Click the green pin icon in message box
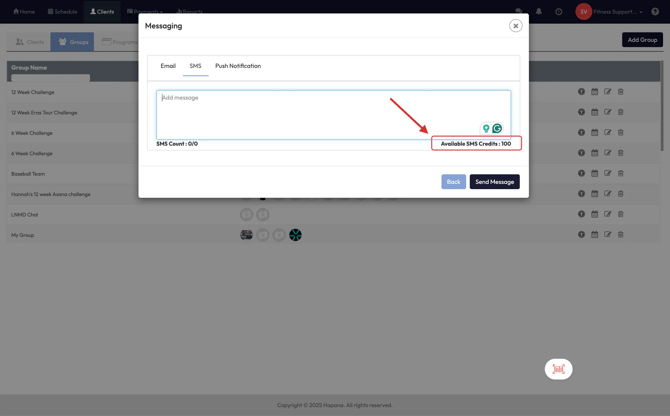 coord(486,129)
